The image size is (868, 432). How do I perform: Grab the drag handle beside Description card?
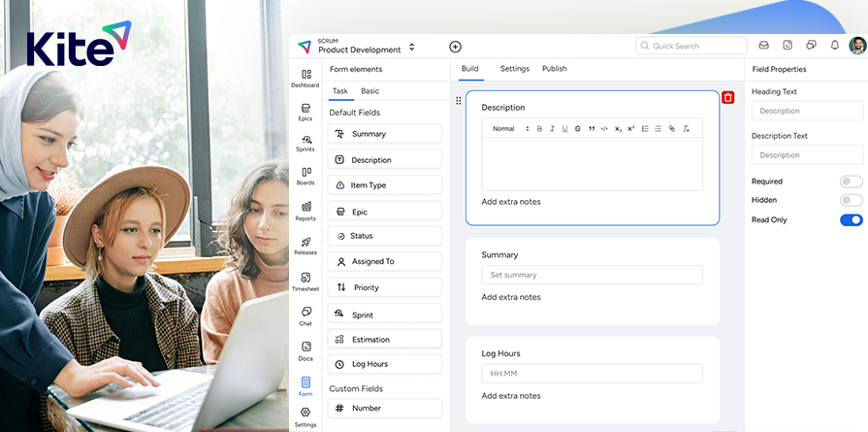459,101
